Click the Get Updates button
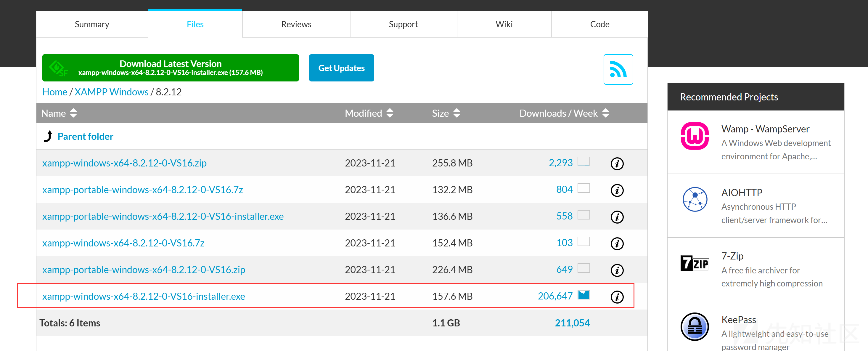The height and width of the screenshot is (351, 868). click(341, 68)
